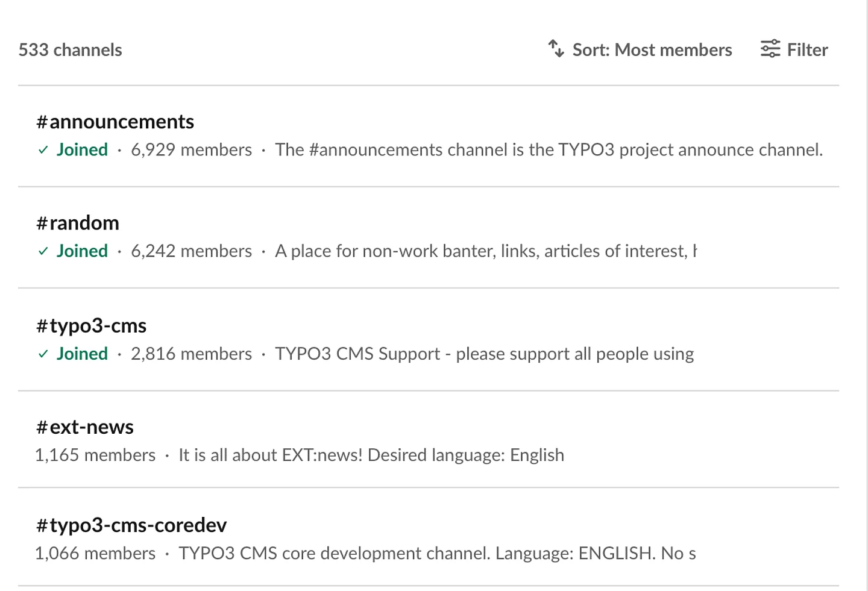Click the green checkmark beside #random

(43, 251)
